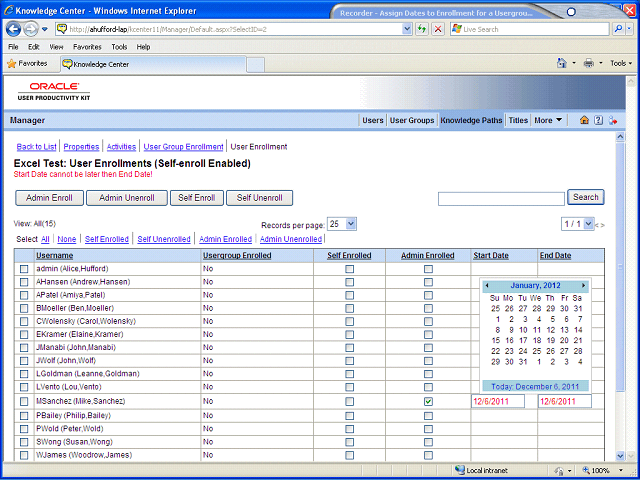Viewport: 640px width, 480px height.
Task: Click the browser Refresh icon
Action: tap(422, 29)
